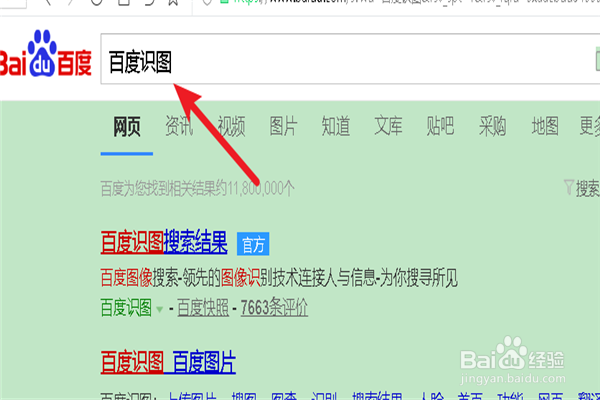Switch to the 资讯 tab
Image resolution: width=600 pixels, height=400 pixels.
coord(179,126)
